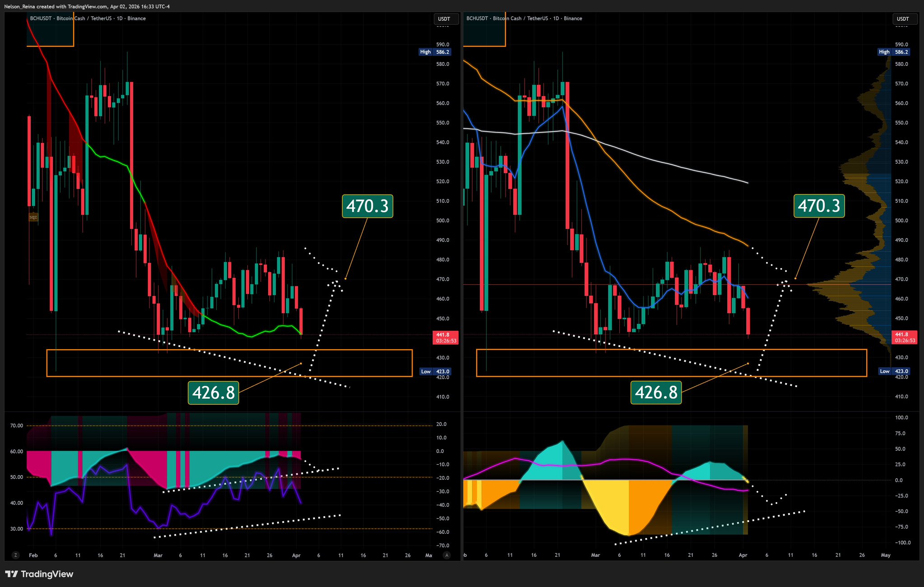This screenshot has height=587, width=924.
Task: Click the Z timezone icon on left chart
Action: point(16,555)
